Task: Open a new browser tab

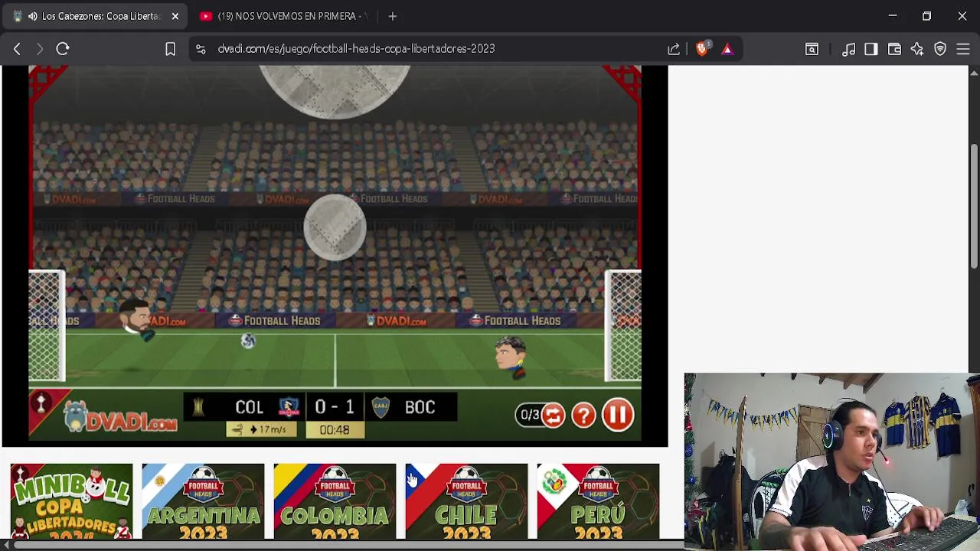Action: [x=392, y=16]
